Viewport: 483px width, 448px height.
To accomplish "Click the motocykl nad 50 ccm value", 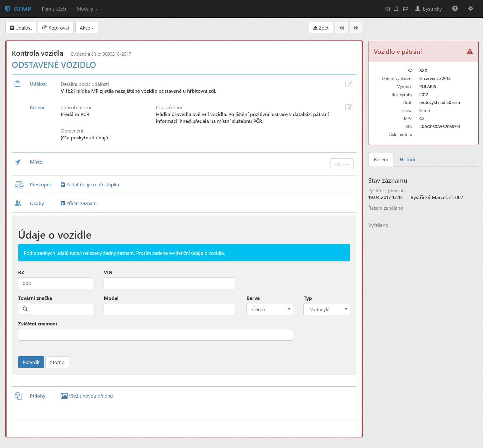I will (439, 102).
